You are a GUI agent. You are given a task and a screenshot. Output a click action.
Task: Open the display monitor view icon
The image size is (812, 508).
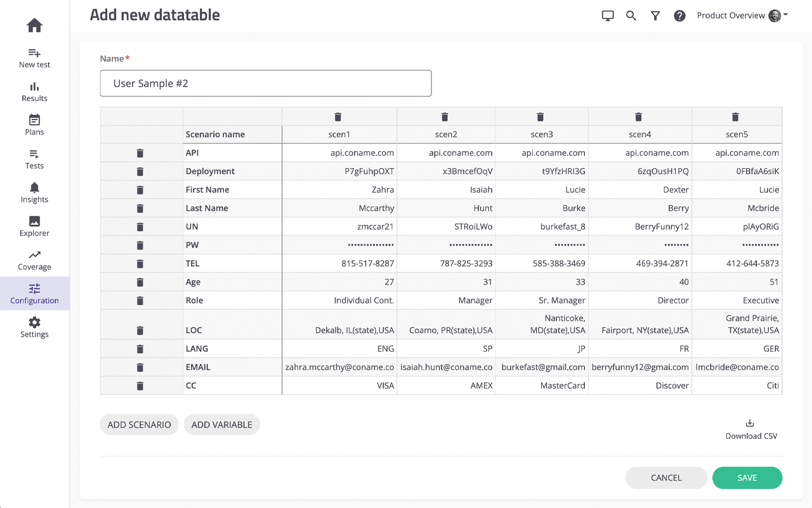click(607, 15)
